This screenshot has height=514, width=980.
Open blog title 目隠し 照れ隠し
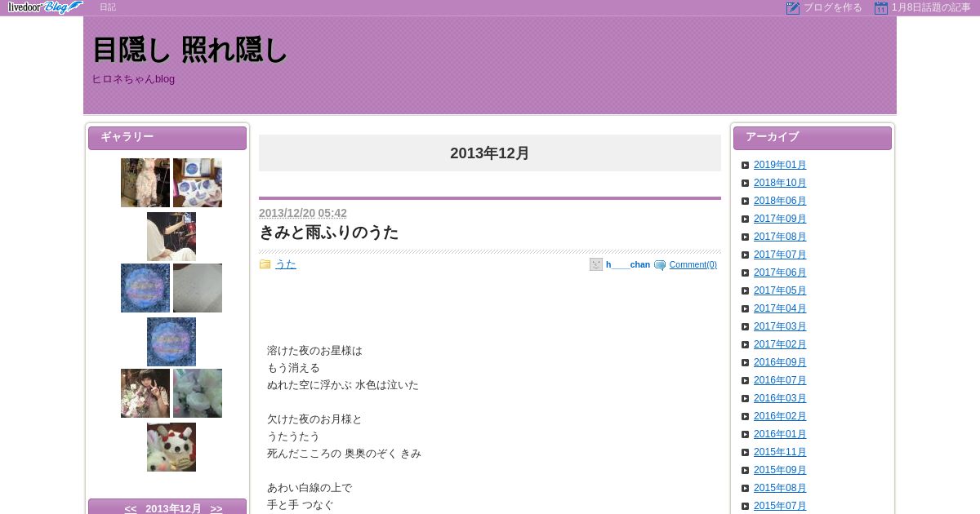pyautogui.click(x=189, y=50)
